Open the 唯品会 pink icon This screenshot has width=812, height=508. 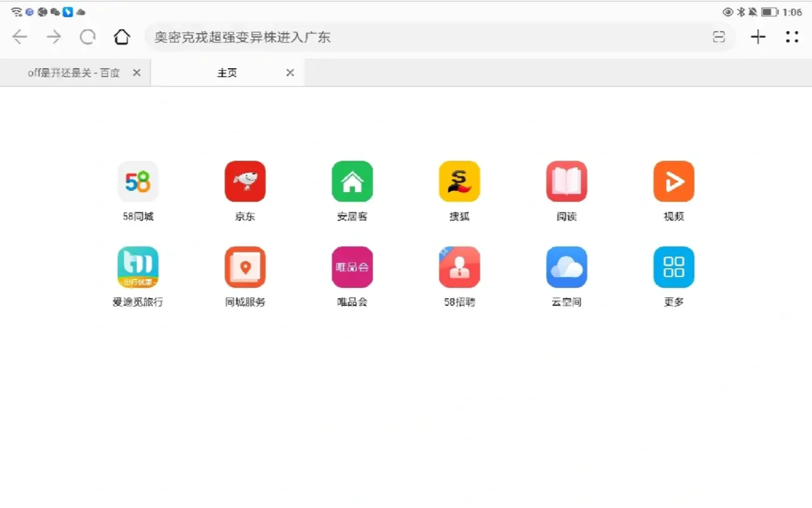coord(352,267)
